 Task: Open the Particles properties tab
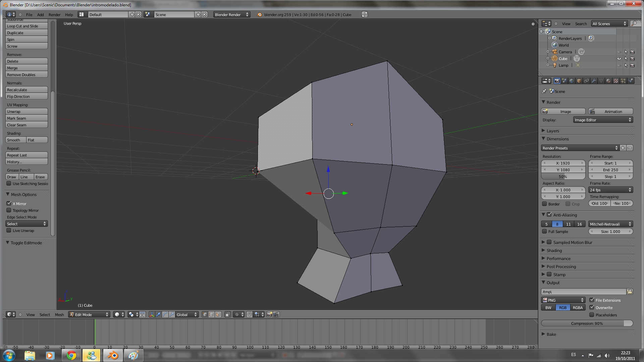pyautogui.click(x=623, y=81)
